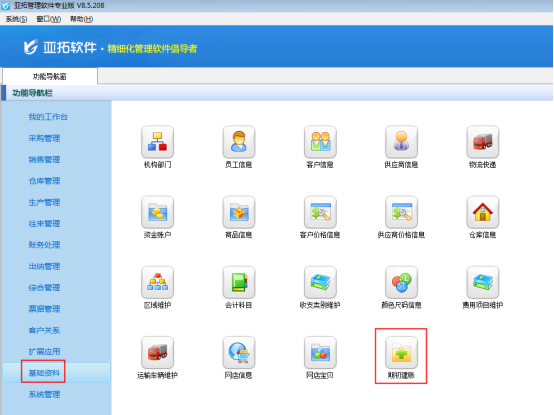Switch to the 功能导航窗 tab
Viewport: 554px width, 415px height.
(49, 76)
